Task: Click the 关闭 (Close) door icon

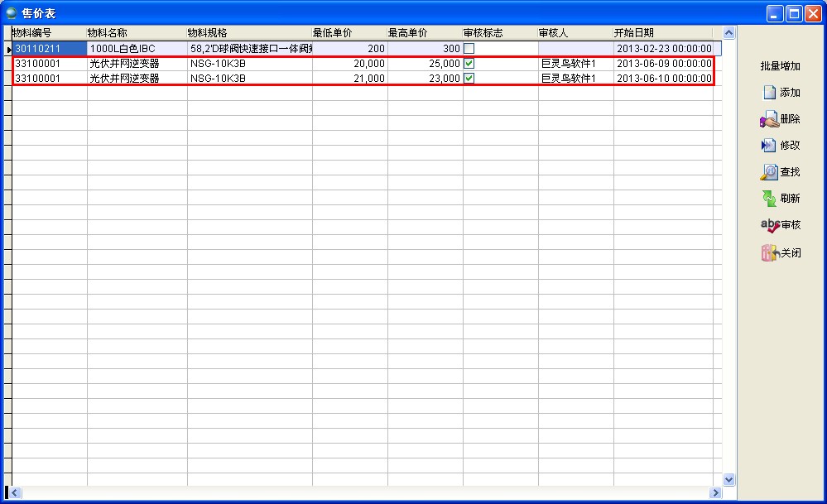Action: (769, 253)
